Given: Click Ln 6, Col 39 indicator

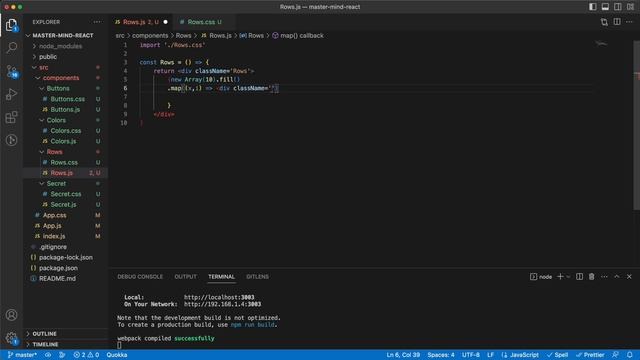Looking at the screenshot, I should point(403,355).
